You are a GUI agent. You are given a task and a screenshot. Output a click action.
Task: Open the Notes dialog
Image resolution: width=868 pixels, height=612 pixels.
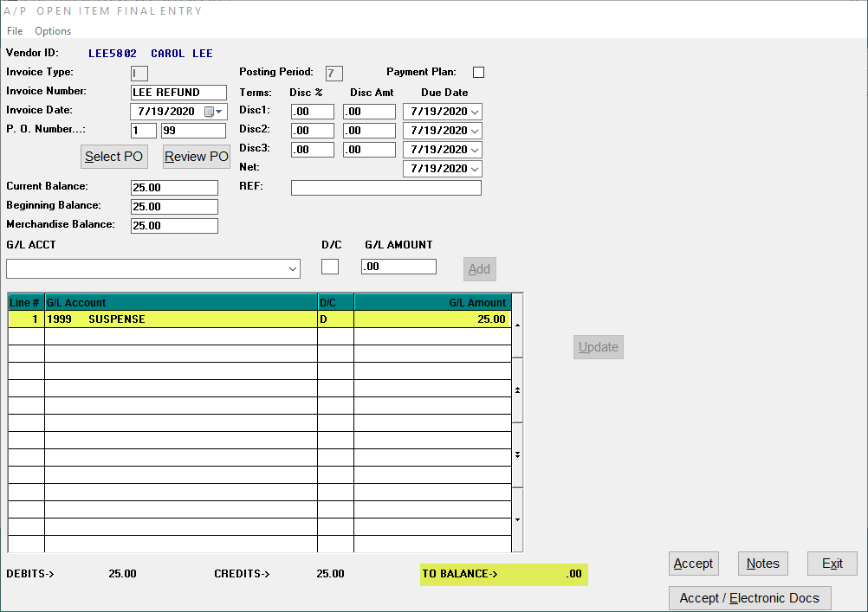pos(762,564)
